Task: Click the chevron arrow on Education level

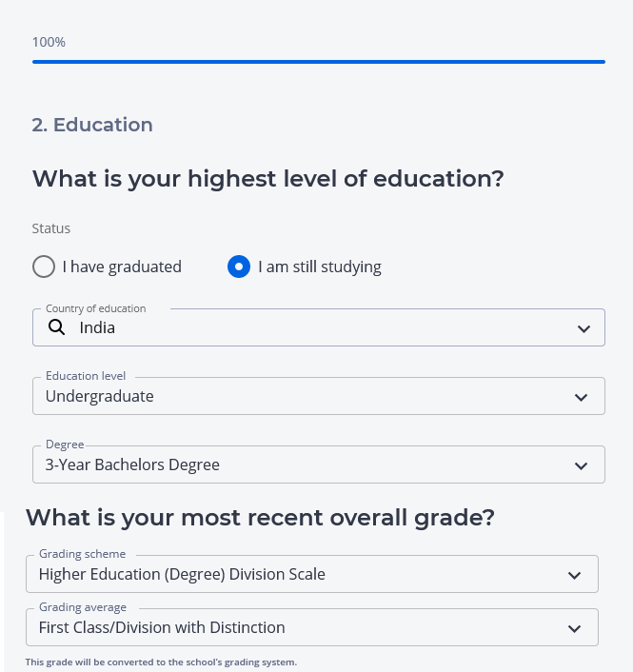Action: tap(582, 397)
